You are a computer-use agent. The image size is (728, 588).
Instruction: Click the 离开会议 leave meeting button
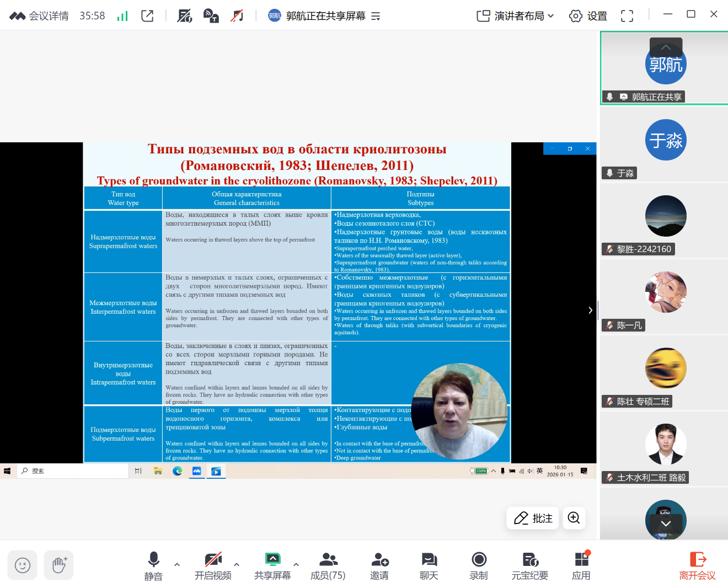point(697,565)
